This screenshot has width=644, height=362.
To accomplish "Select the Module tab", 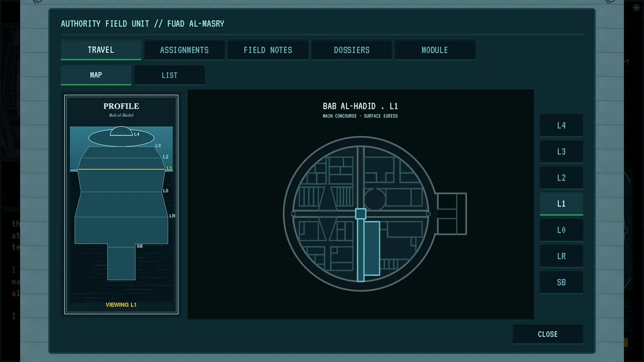I will (435, 50).
